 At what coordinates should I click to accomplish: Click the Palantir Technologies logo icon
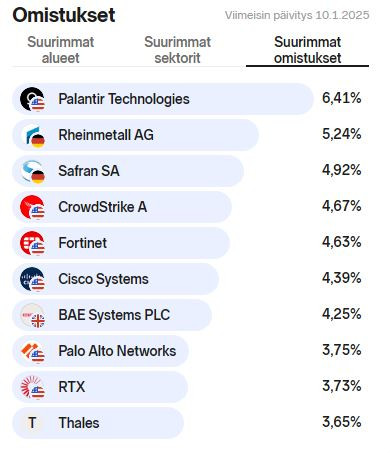32,99
